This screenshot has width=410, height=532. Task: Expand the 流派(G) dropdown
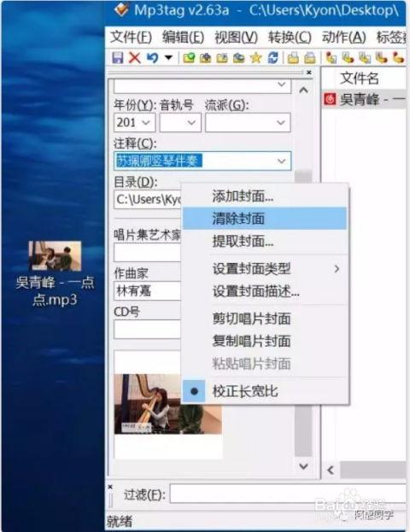click(281, 122)
